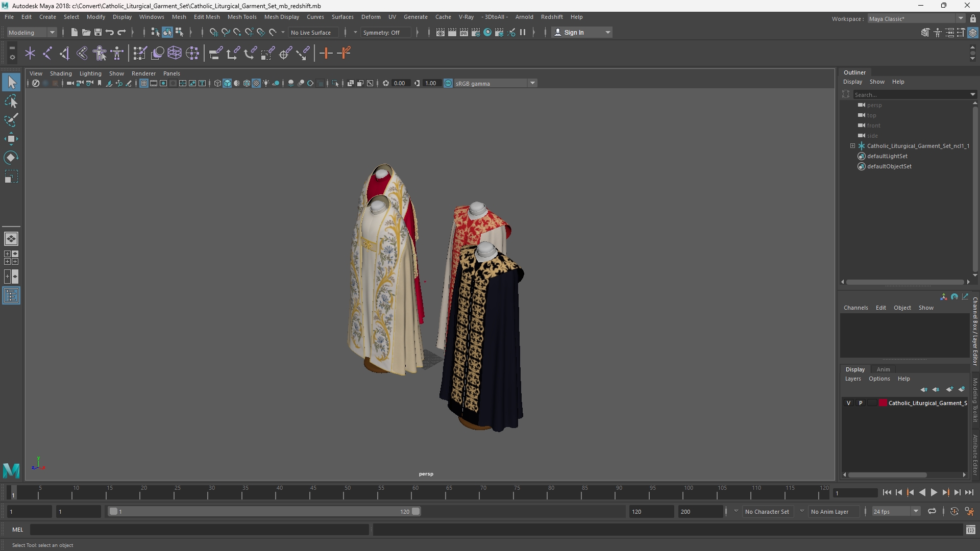Toggle layer playback P box
Viewport: 980px width, 551px height.
pyautogui.click(x=861, y=403)
